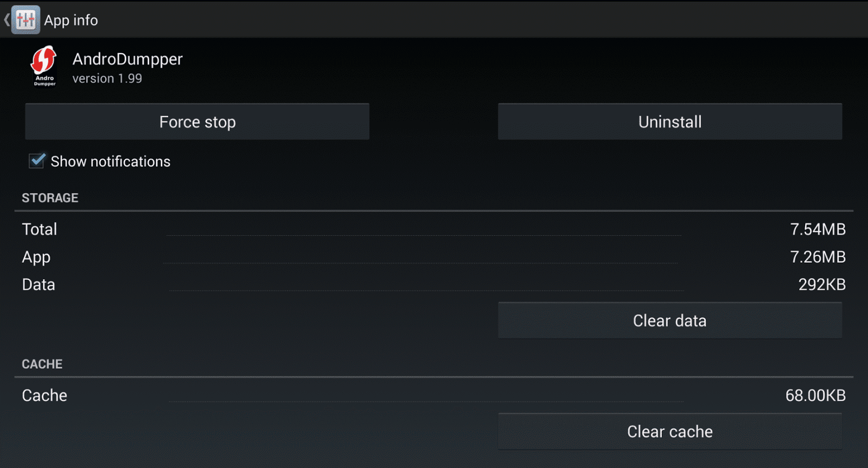868x468 pixels.
Task: Click the 68.00KB cache value
Action: point(815,395)
